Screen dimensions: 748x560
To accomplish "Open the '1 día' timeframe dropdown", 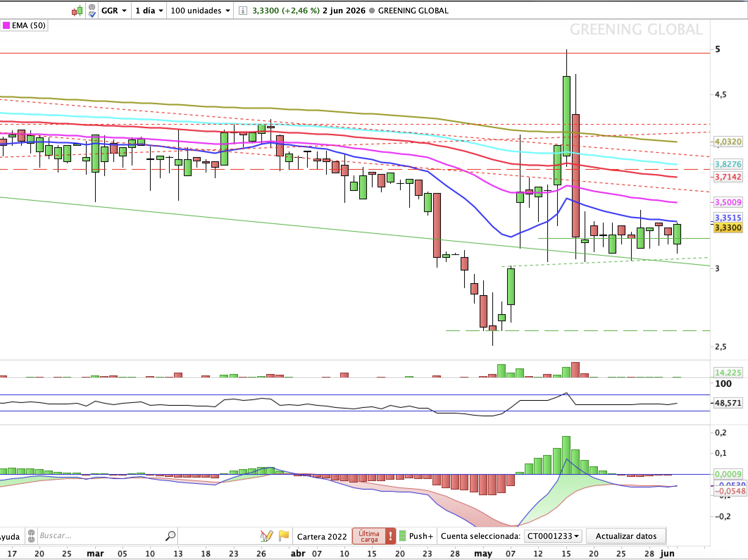I will (149, 11).
